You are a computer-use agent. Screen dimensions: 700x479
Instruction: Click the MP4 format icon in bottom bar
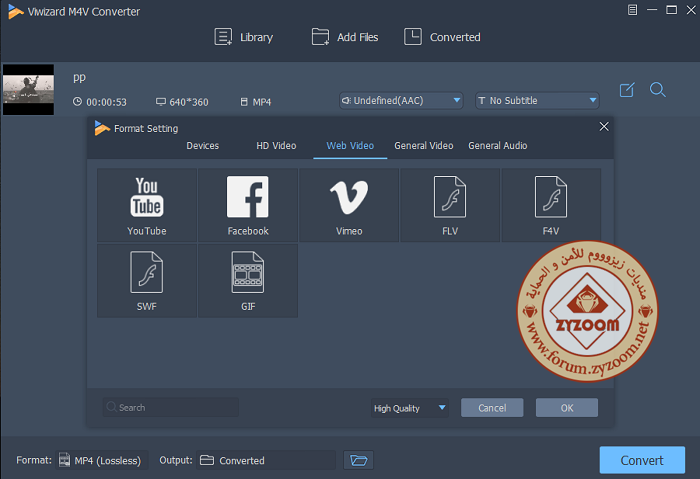(x=65, y=460)
